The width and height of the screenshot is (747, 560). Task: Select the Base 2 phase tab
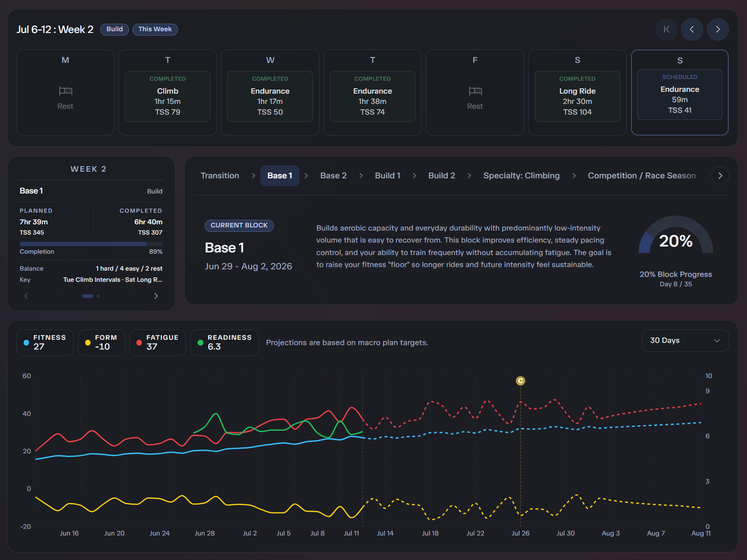334,176
